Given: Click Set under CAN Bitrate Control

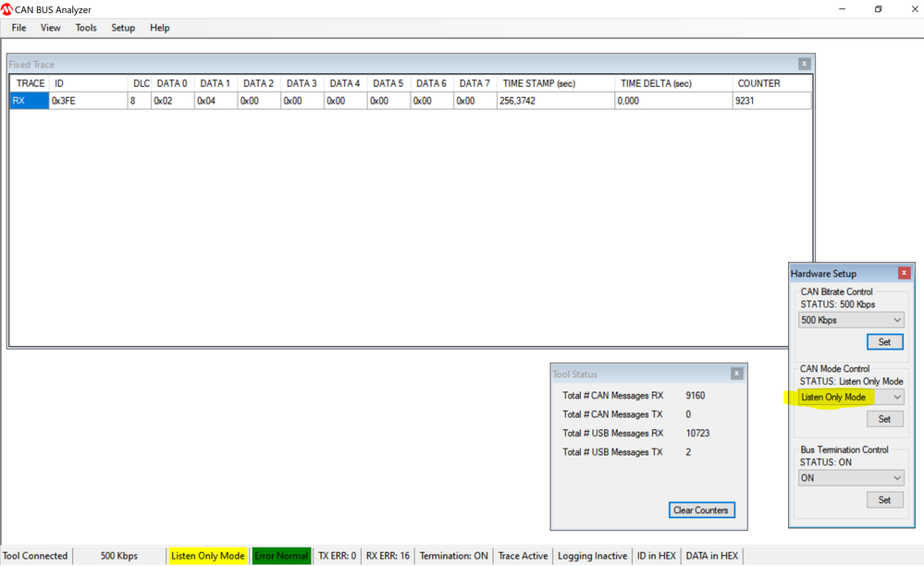Looking at the screenshot, I should (x=884, y=341).
